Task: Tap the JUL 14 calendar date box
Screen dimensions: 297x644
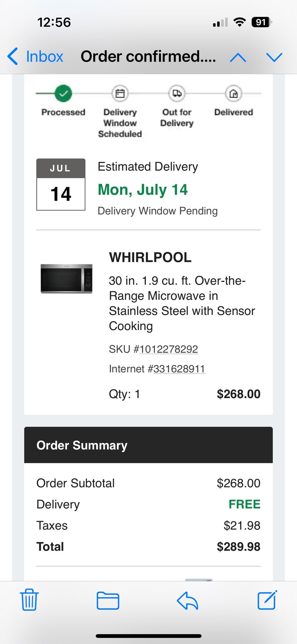Action: 61,184
